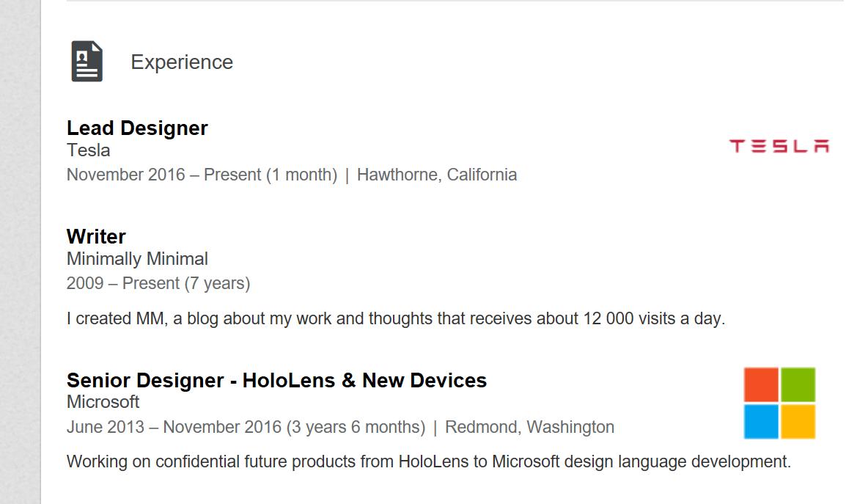The width and height of the screenshot is (868, 504).
Task: Click the Tesla company logo
Action: (779, 146)
